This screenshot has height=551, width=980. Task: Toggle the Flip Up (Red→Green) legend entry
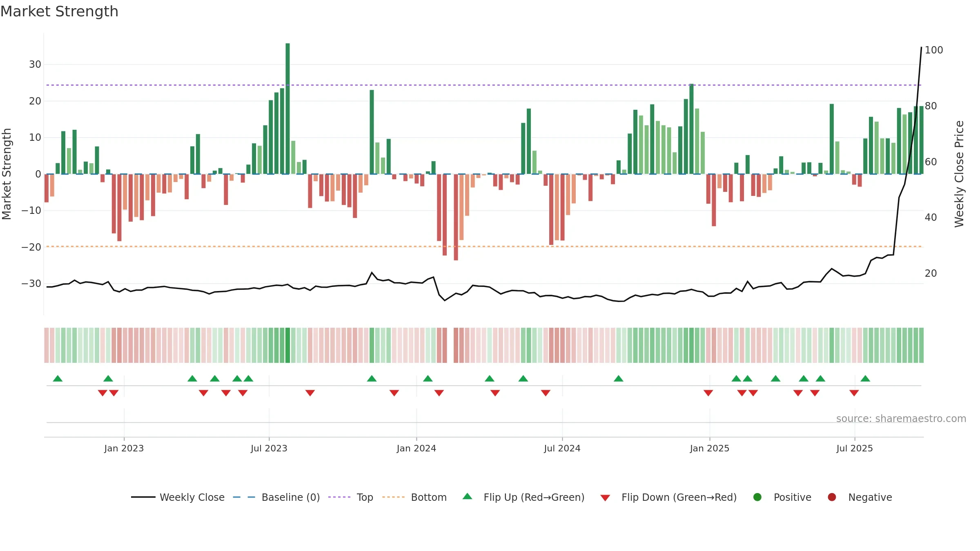(x=523, y=497)
